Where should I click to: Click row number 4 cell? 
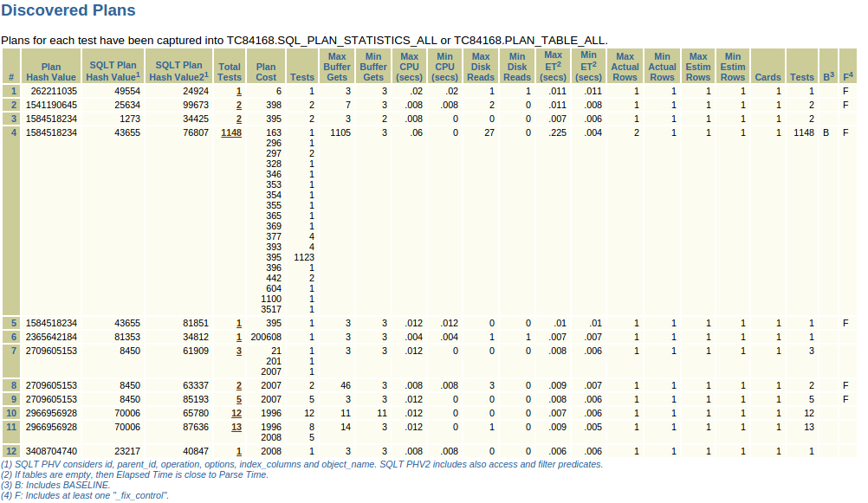(13, 132)
